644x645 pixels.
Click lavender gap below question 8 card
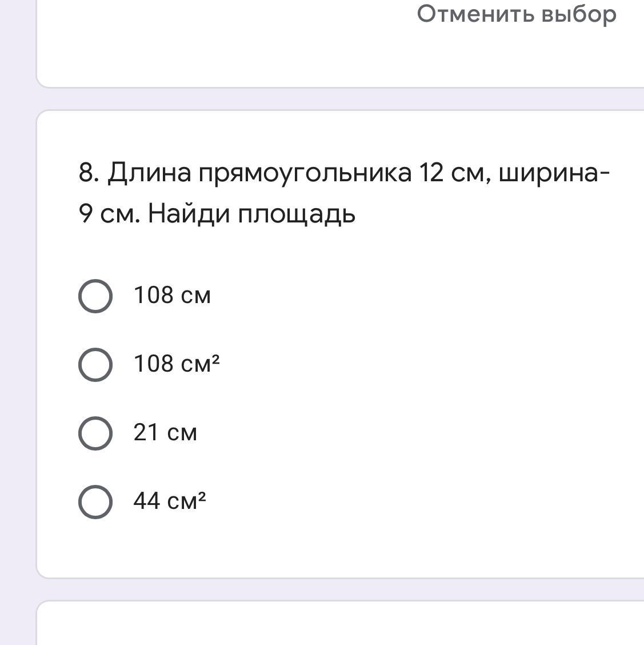341,590
